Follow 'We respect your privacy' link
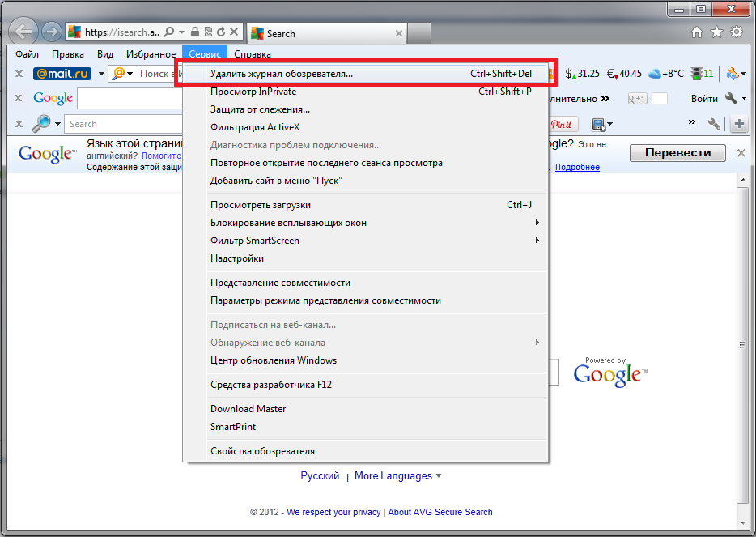Screen dimensions: 756x537 (333, 512)
